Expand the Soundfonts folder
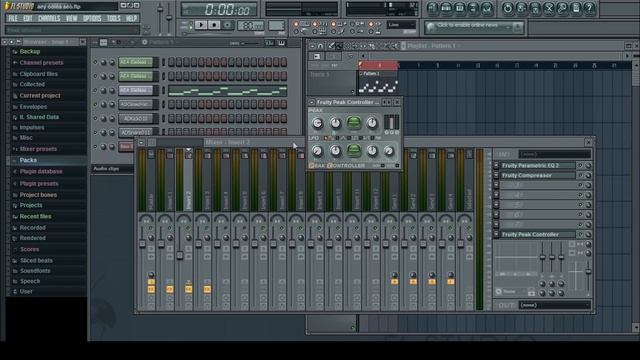640x360 pixels. (35, 271)
